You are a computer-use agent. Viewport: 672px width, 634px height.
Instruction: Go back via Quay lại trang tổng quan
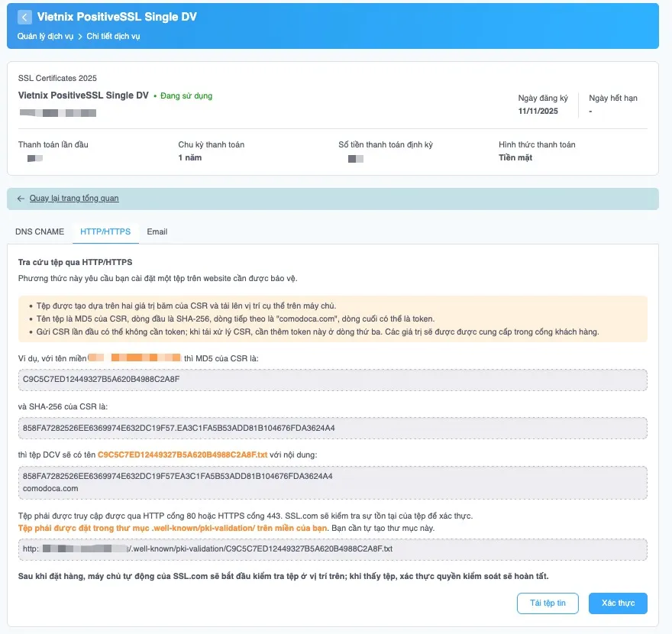(x=74, y=199)
